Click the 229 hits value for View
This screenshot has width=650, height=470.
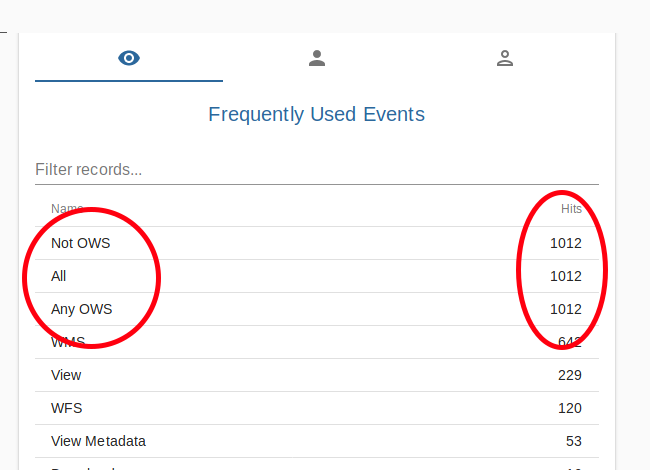[x=570, y=375]
